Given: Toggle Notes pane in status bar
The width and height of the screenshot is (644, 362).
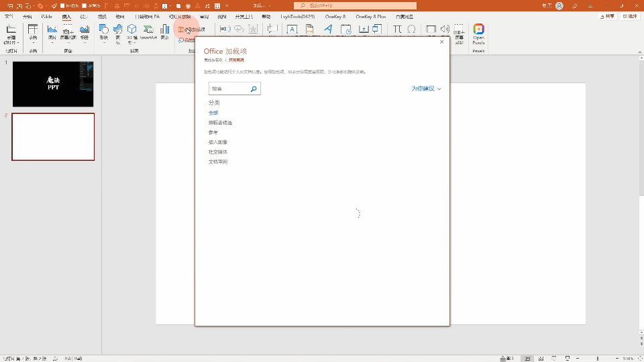Looking at the screenshot, I should [x=507, y=358].
